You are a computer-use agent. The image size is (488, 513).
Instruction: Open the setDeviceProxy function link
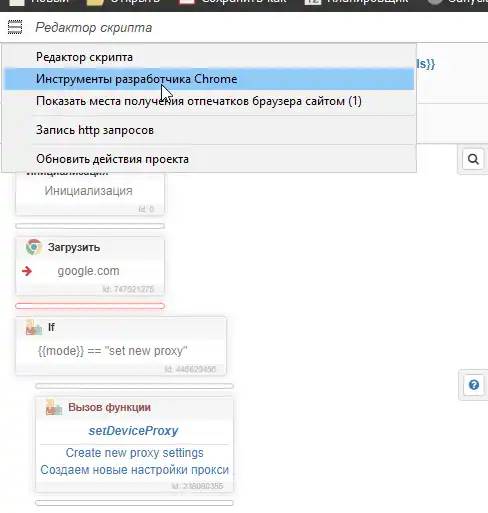[x=133, y=431]
